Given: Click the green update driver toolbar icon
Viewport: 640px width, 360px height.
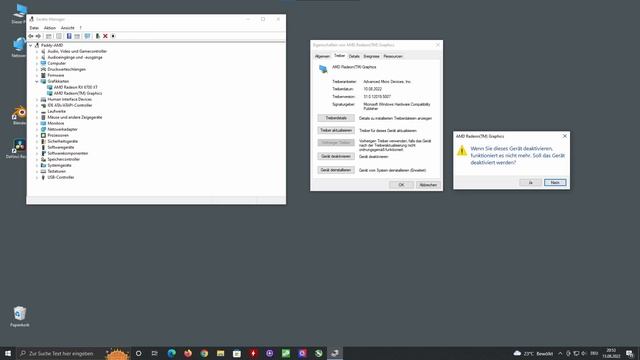Looking at the screenshot, I should point(98,36).
